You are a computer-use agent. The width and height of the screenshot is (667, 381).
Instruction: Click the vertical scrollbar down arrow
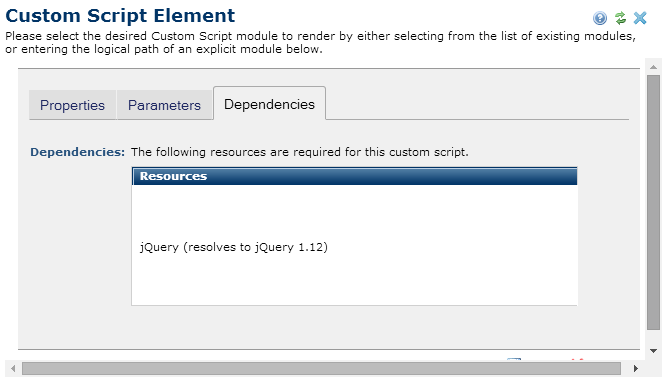[x=653, y=351]
